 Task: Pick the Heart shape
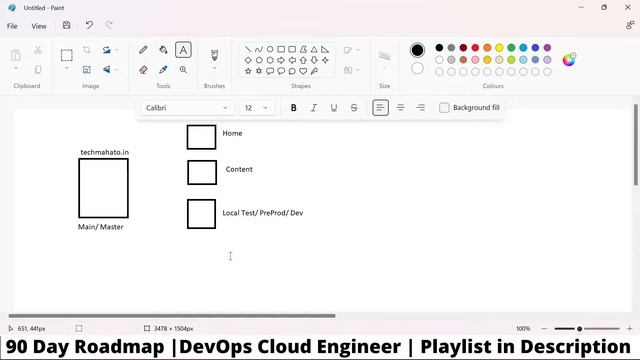[303, 71]
